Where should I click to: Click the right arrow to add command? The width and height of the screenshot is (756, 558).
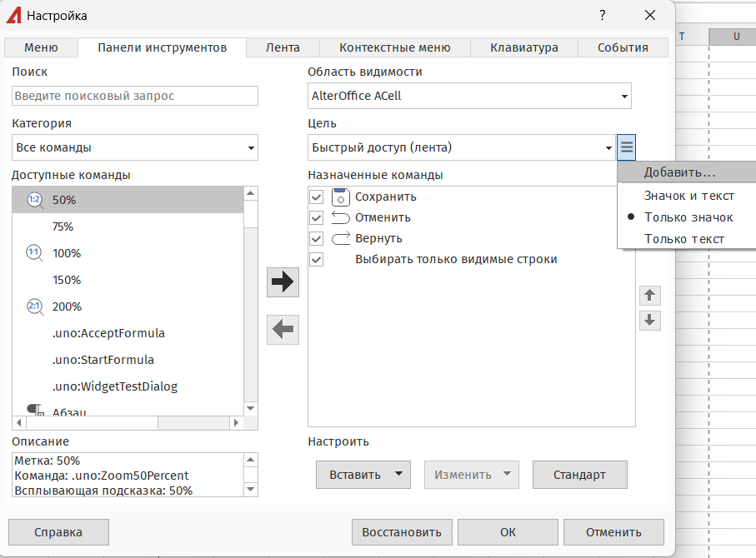(x=283, y=282)
